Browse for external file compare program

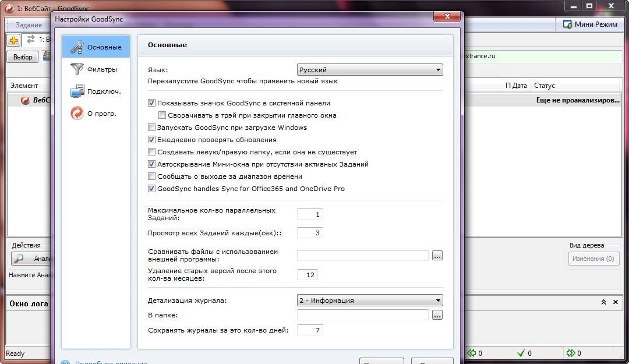tap(437, 255)
